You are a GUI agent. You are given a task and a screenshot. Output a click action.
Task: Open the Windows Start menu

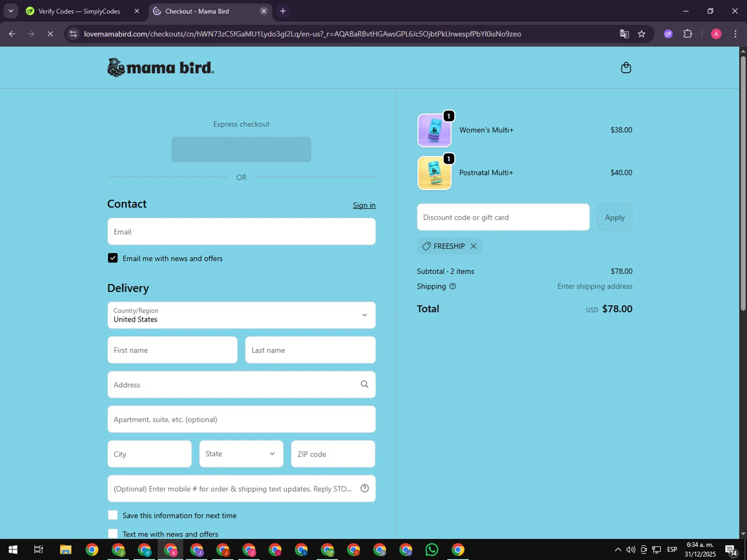[13, 550]
